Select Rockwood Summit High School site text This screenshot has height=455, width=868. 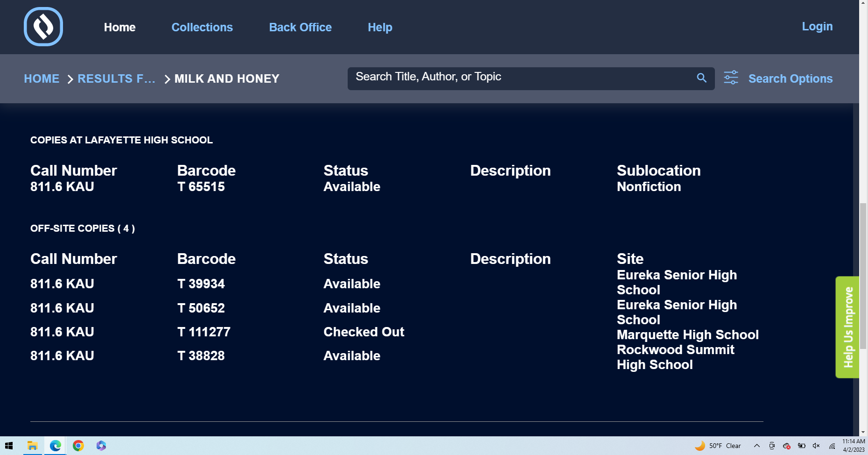tap(675, 357)
